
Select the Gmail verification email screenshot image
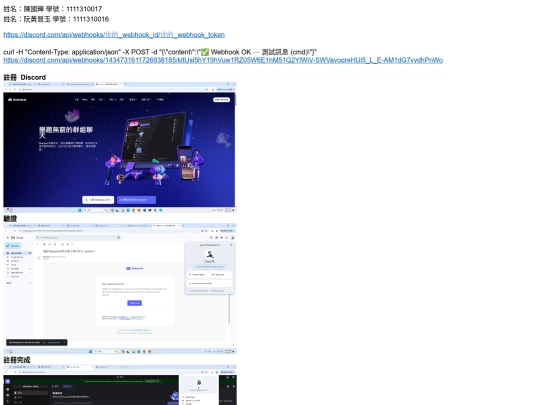pyautogui.click(x=120, y=289)
